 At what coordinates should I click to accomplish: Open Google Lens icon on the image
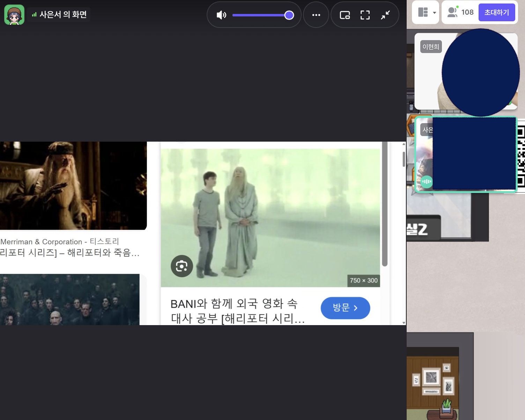pos(182,266)
